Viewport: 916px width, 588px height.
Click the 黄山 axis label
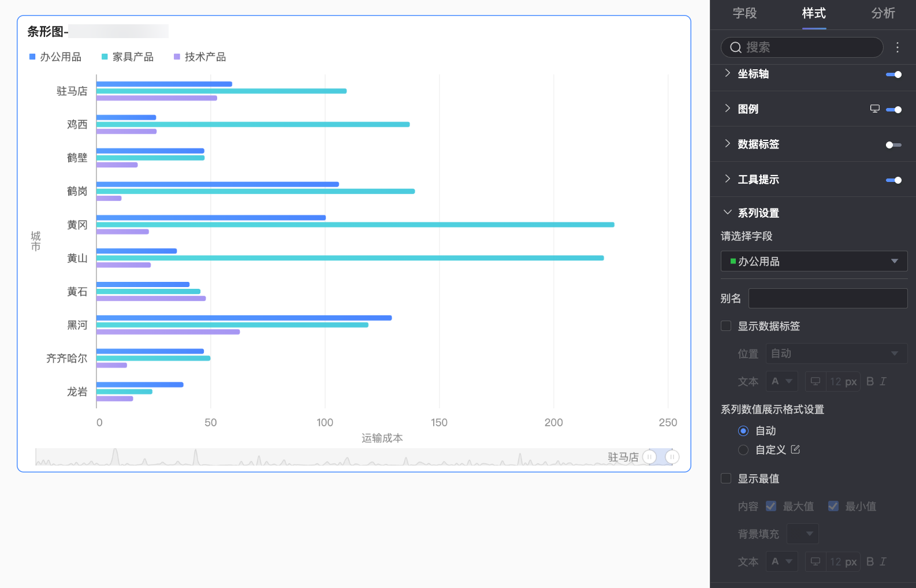pos(77,258)
